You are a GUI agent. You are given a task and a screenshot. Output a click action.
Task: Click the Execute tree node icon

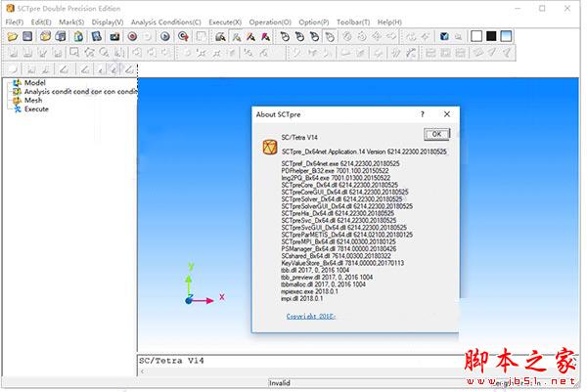tap(18, 109)
